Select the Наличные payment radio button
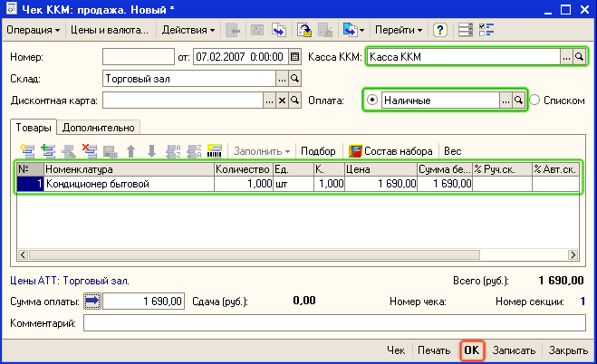Image resolution: width=597 pixels, height=364 pixels. (372, 100)
